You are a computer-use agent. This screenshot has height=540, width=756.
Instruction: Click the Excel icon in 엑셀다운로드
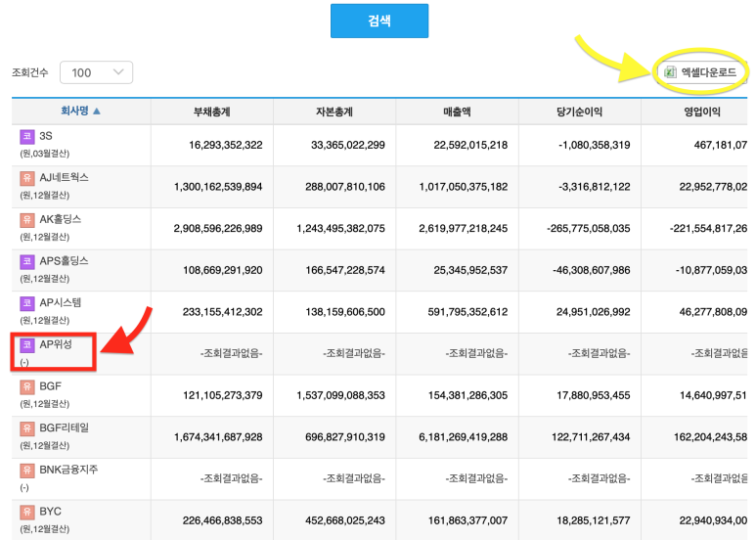(670, 72)
